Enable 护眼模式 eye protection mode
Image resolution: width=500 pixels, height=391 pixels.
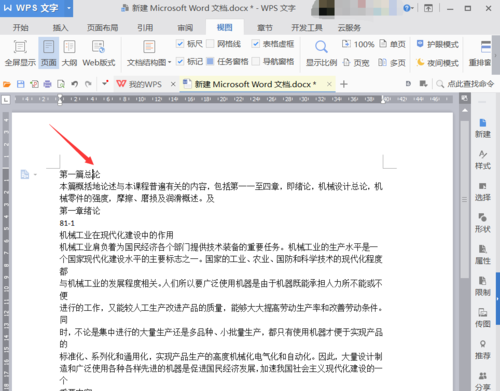click(x=438, y=44)
